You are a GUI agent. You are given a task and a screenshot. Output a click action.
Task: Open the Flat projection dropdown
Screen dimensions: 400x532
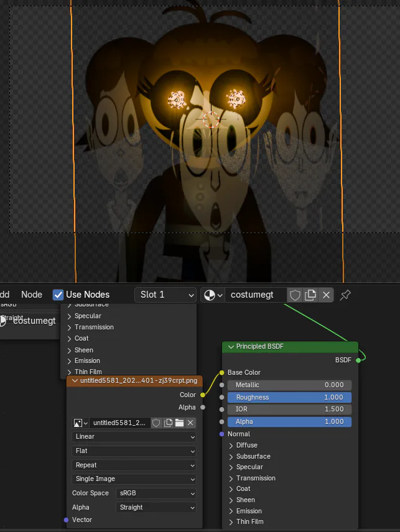pyautogui.click(x=134, y=451)
